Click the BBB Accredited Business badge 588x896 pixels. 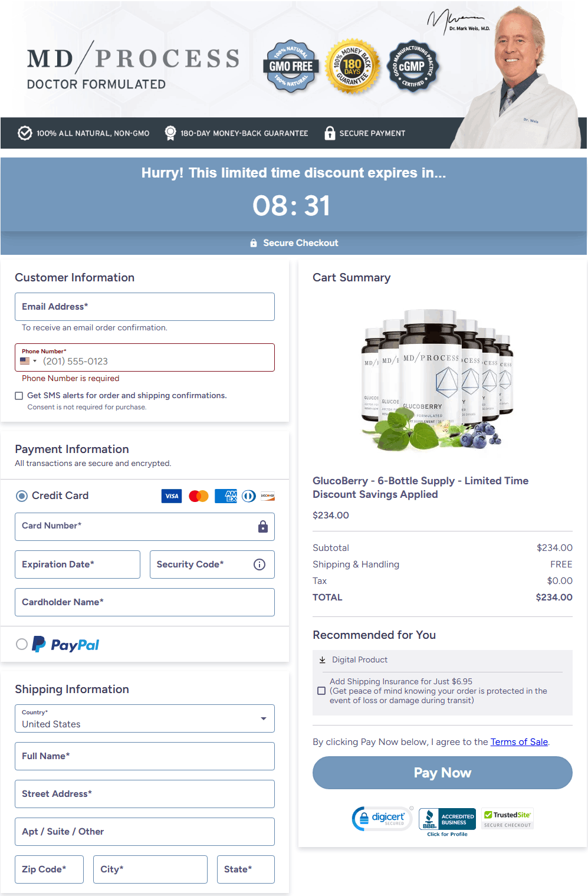(x=447, y=819)
